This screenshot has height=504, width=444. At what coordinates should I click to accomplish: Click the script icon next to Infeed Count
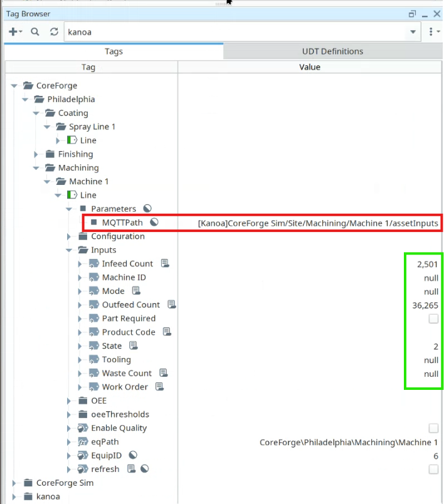click(165, 263)
